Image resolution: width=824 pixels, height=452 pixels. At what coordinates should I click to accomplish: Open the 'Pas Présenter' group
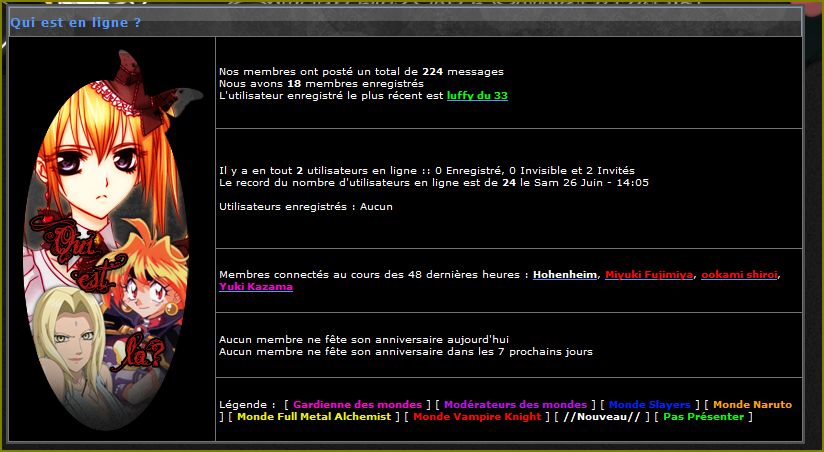tap(704, 417)
